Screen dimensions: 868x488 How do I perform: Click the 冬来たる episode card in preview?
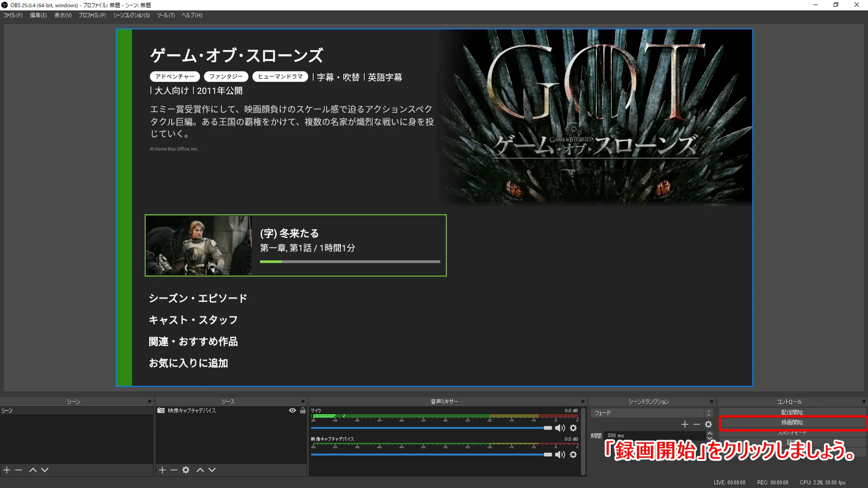(296, 245)
